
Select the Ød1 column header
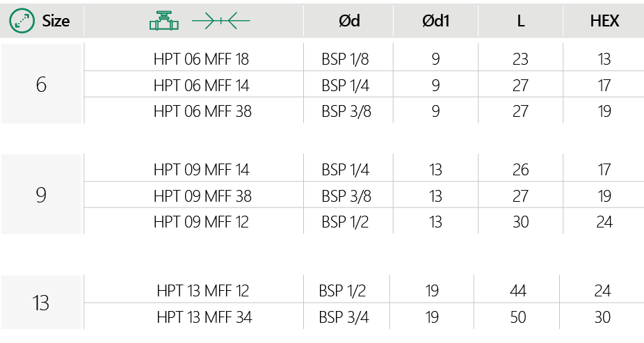click(435, 21)
